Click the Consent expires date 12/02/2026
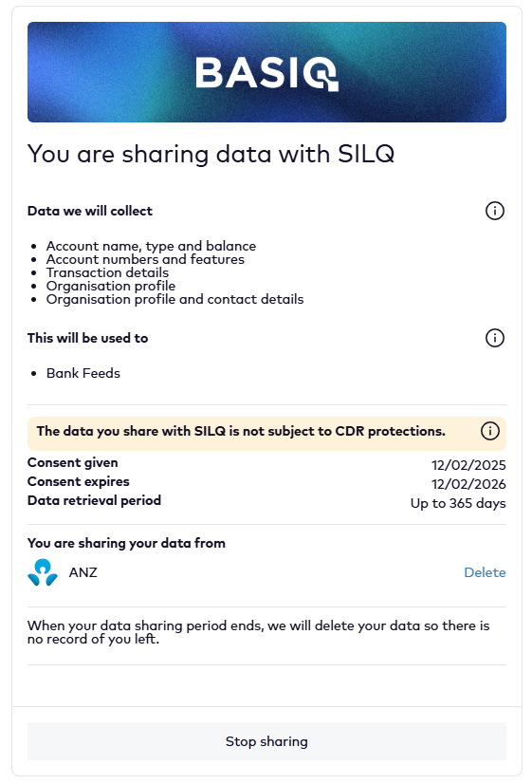Image resolution: width=532 pixels, height=784 pixels. 468,484
